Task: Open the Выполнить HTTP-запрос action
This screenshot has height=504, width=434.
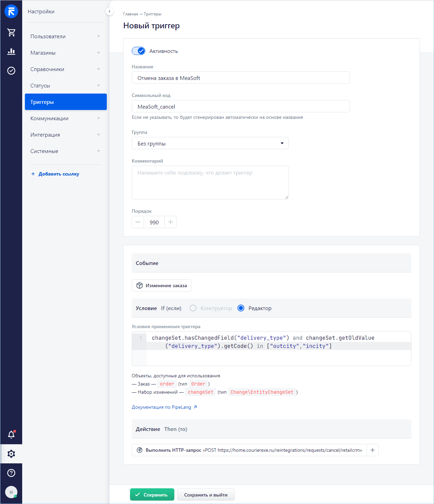Action: (x=249, y=450)
